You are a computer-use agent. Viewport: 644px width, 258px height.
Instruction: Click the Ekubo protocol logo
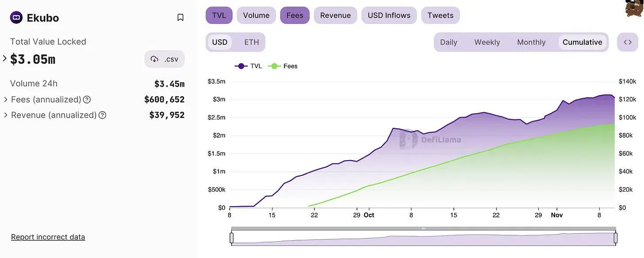(x=16, y=18)
